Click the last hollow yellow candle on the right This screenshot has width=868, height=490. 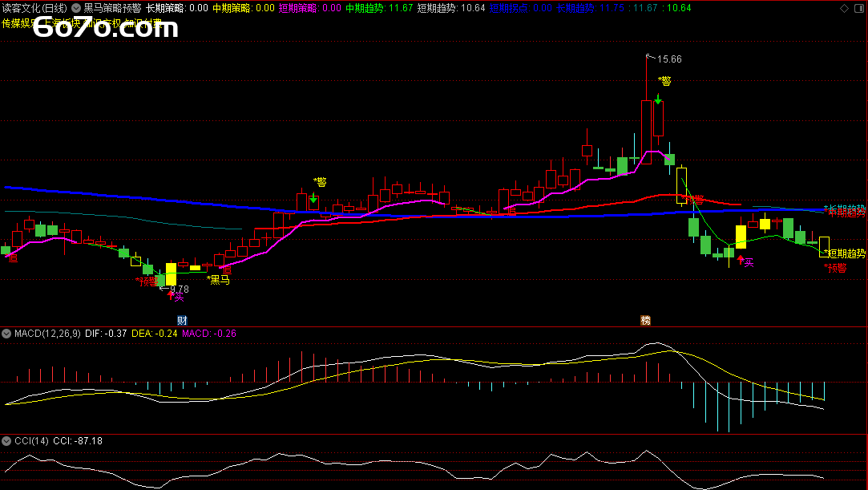pyautogui.click(x=824, y=247)
